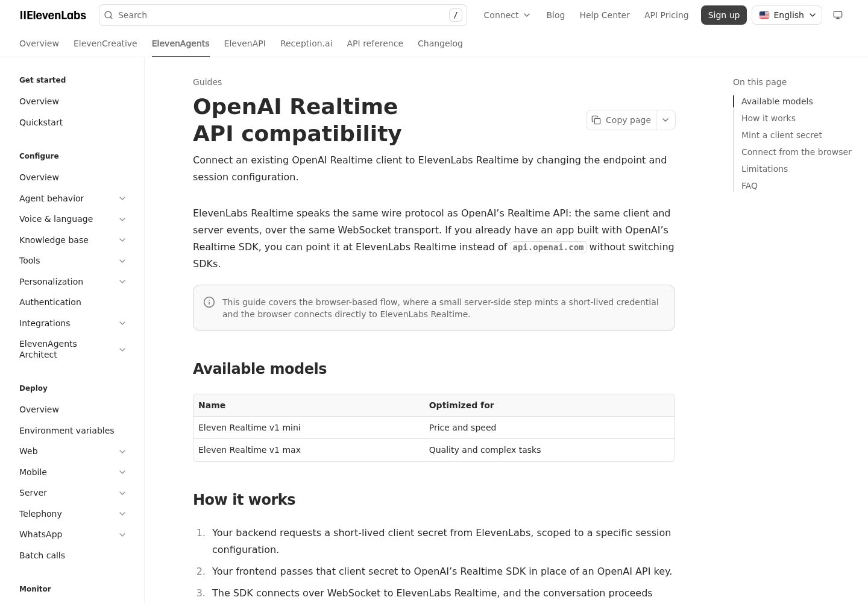
Task: Click the info icon in the callout
Action: 209,302
